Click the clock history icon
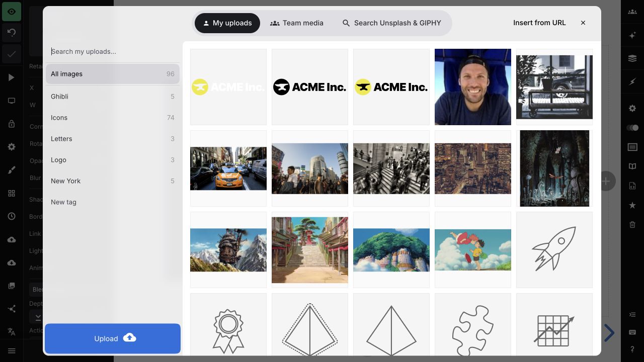This screenshot has width=644, height=362. (x=12, y=216)
